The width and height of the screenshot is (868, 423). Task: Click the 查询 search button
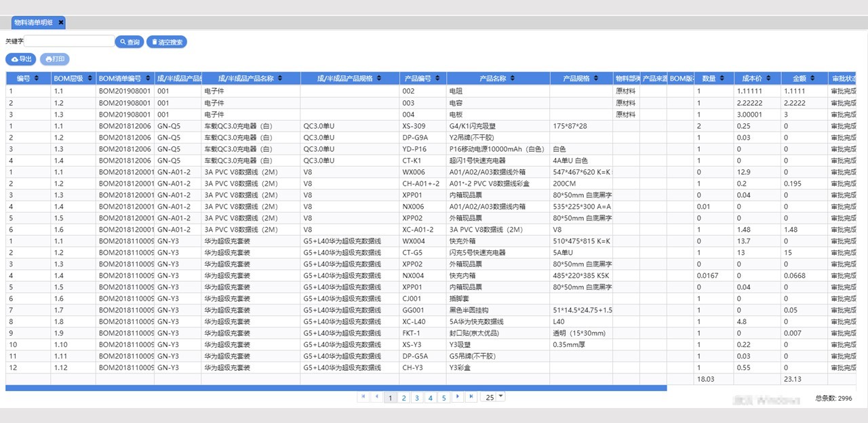click(130, 42)
